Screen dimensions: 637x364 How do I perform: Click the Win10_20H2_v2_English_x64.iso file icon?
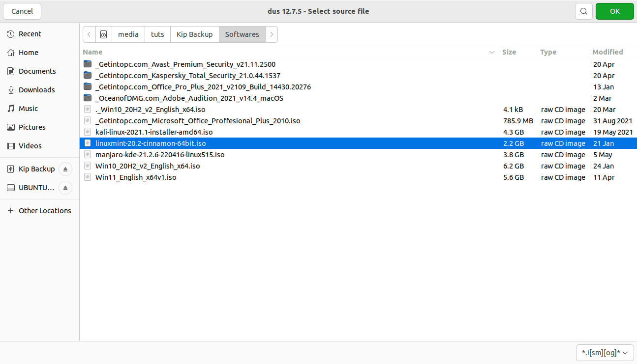(x=88, y=166)
